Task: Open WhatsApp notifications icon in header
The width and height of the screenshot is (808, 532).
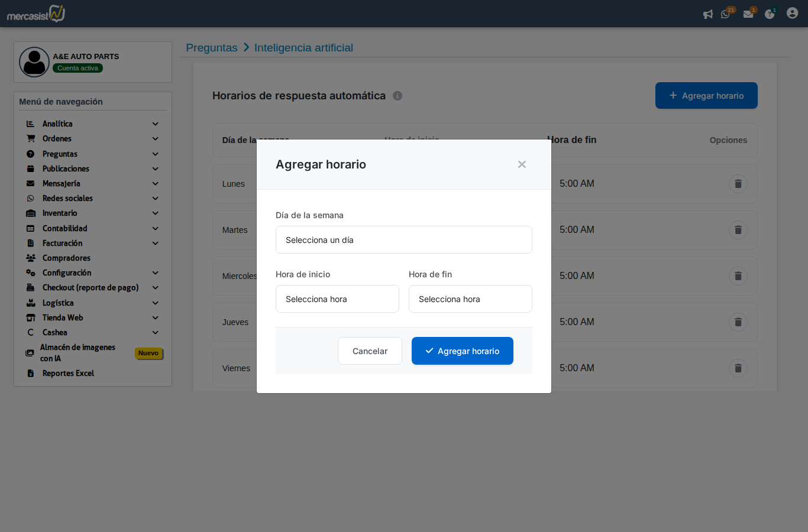Action: (726, 14)
